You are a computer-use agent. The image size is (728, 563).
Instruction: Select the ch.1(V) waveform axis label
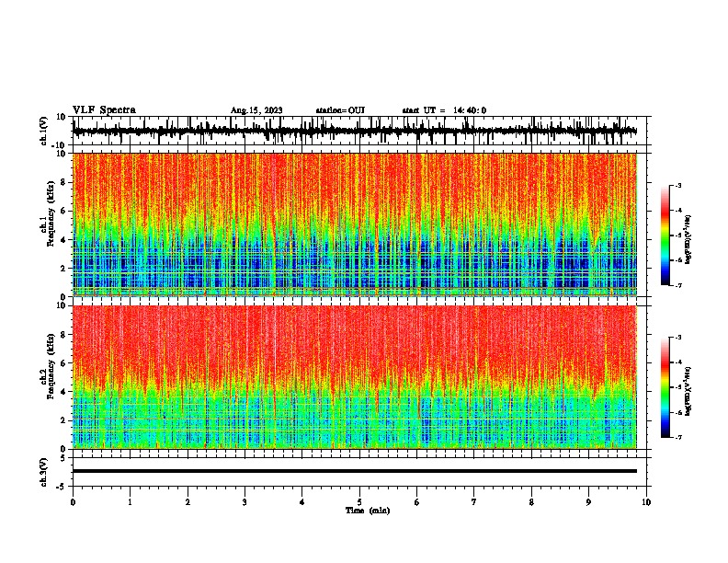(x=43, y=131)
